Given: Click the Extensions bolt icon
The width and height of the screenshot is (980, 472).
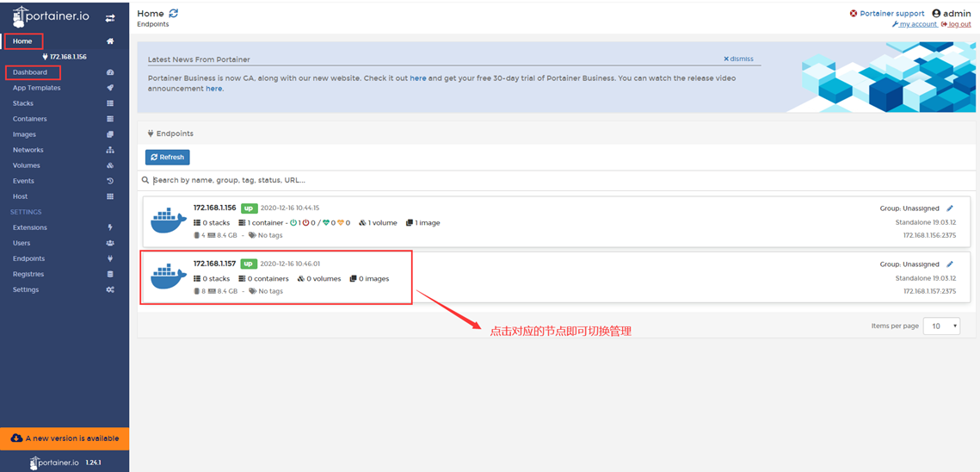Looking at the screenshot, I should point(110,228).
